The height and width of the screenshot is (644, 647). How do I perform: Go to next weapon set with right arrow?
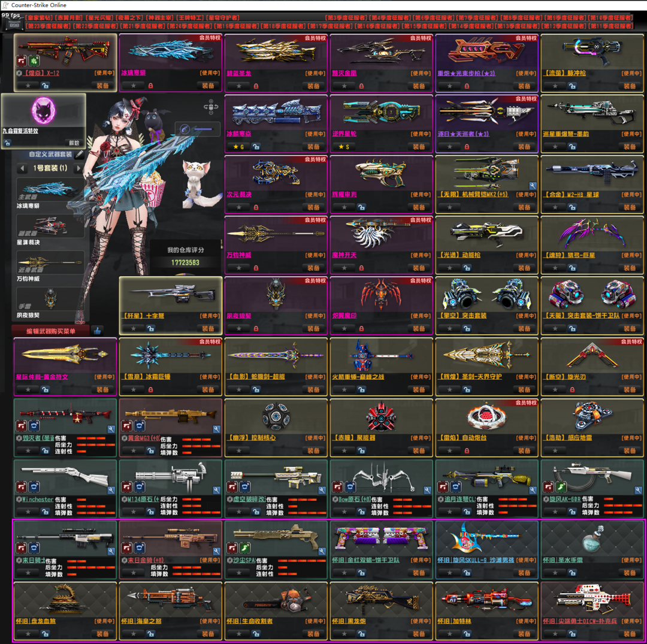(78, 168)
